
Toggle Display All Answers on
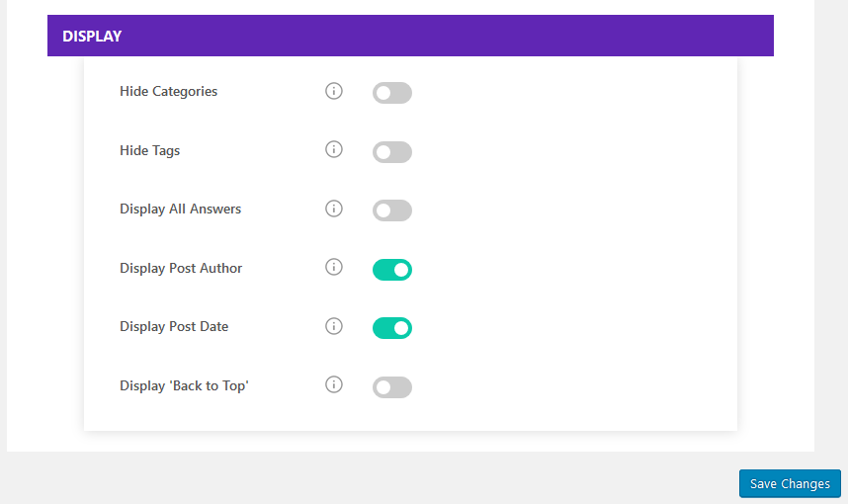392,210
